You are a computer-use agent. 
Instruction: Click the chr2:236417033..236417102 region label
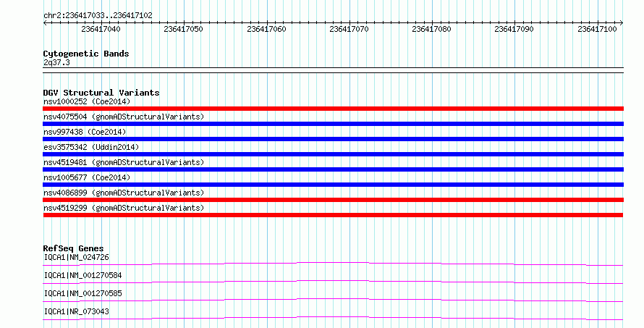[x=98, y=16]
